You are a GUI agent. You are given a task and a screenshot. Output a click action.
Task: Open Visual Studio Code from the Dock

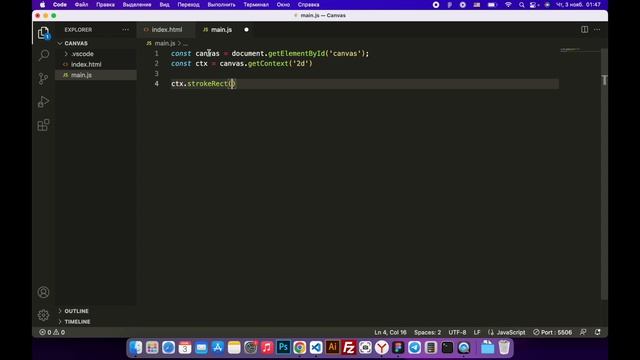[316, 347]
